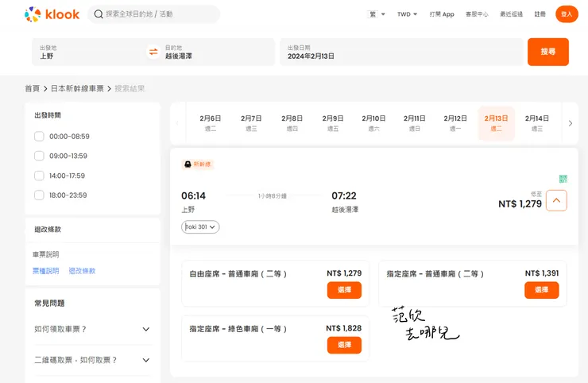This screenshot has width=588, height=383.
Task: Open 票種說明 link
Action: (x=46, y=271)
